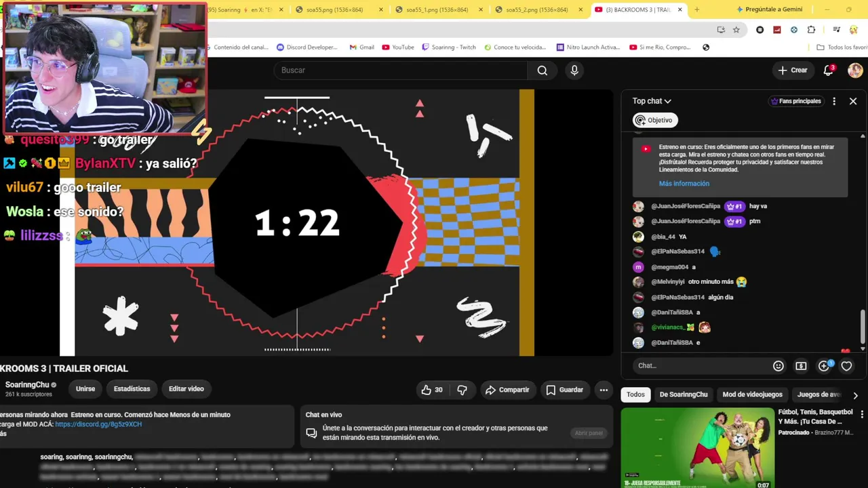The width and height of the screenshot is (868, 488).
Task: Dislike the video with thumbs down
Action: (x=462, y=390)
